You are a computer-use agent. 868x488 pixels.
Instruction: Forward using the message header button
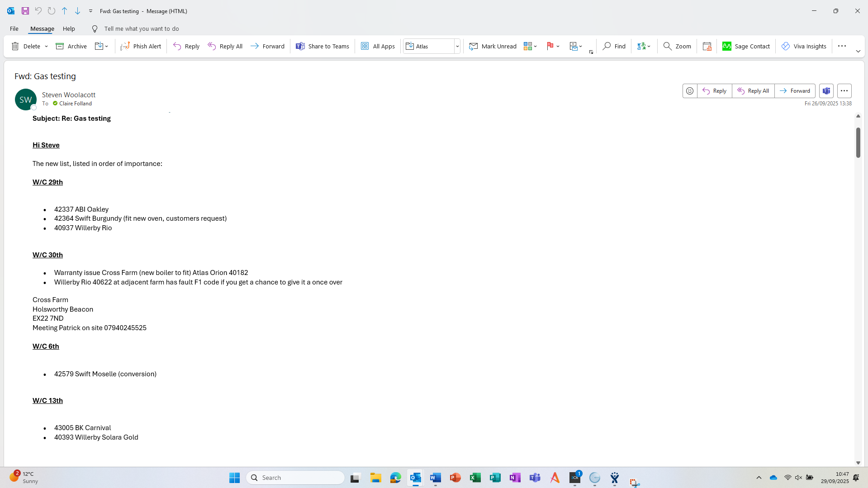[795, 91]
